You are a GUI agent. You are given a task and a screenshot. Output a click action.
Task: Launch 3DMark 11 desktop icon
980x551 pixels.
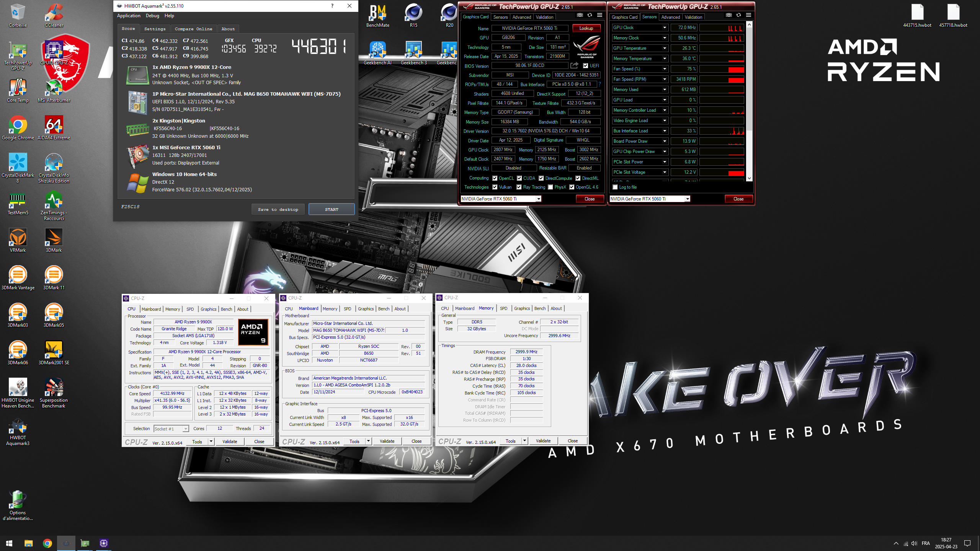coord(54,279)
